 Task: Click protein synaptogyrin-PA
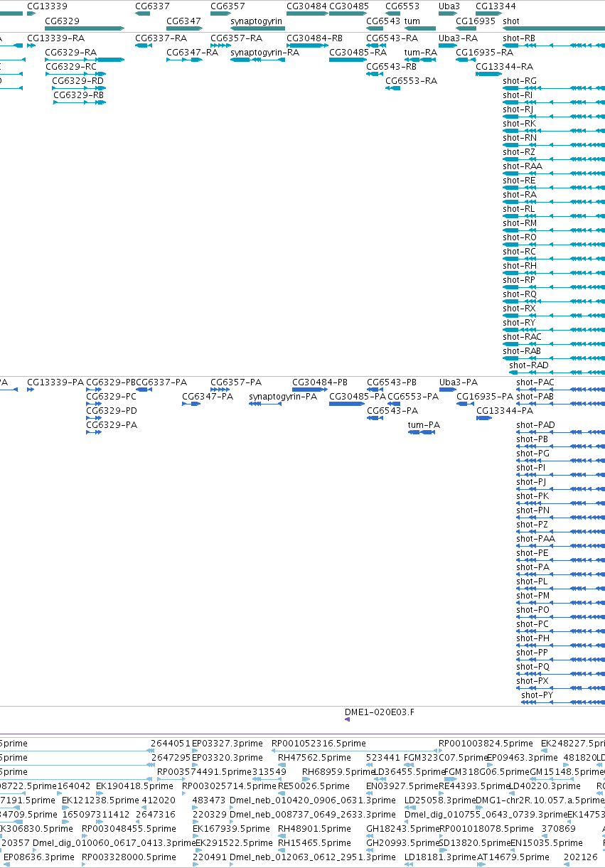(x=283, y=396)
